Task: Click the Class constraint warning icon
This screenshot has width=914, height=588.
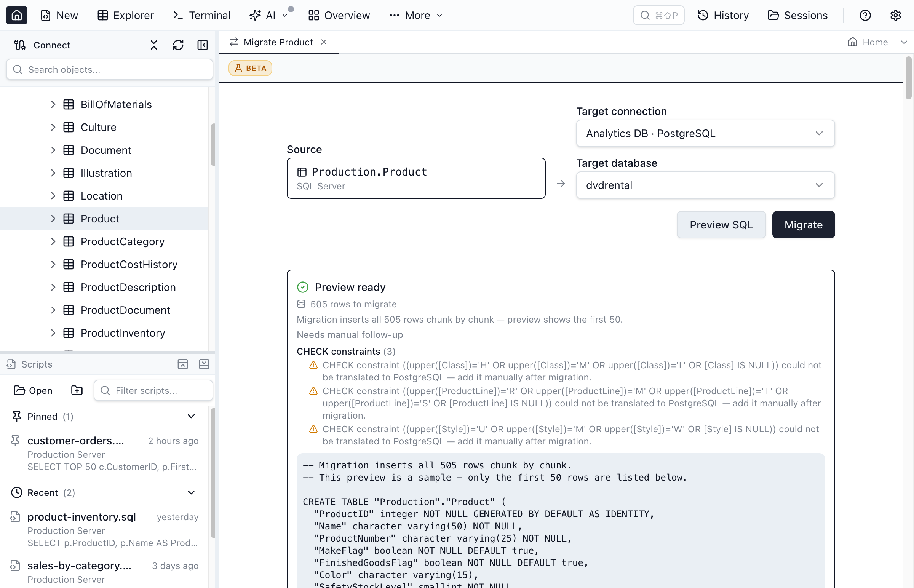Action: pos(313,365)
